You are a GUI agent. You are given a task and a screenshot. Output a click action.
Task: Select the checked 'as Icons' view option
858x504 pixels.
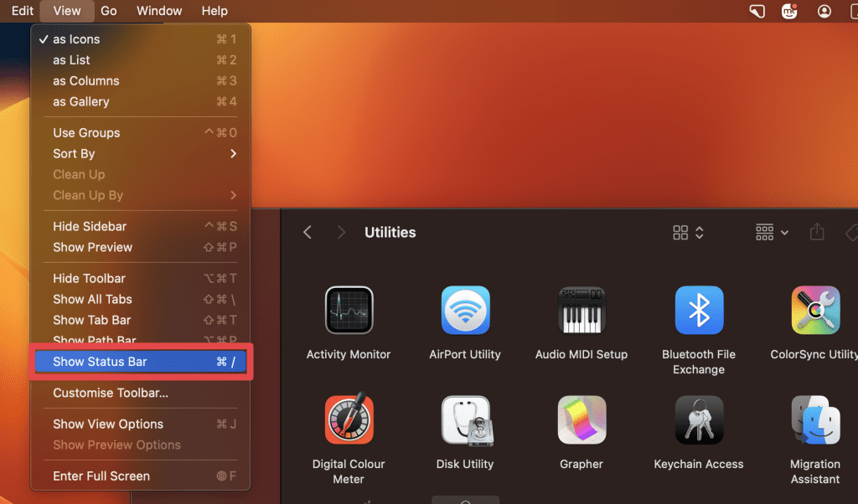pos(76,39)
